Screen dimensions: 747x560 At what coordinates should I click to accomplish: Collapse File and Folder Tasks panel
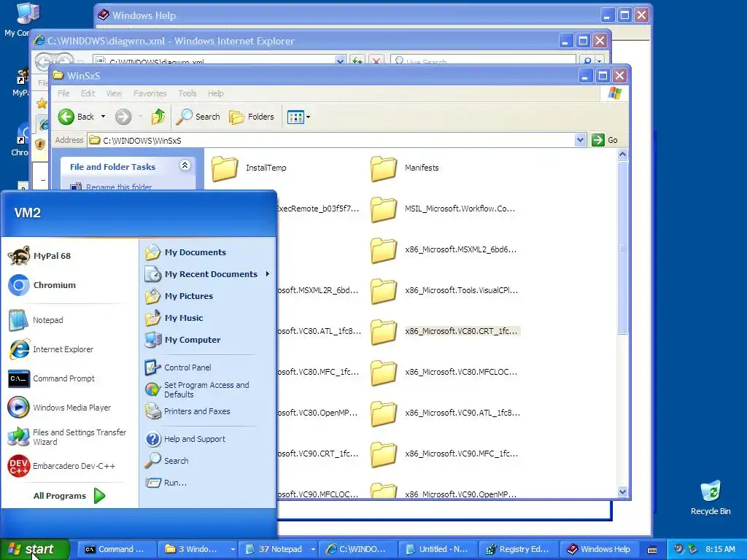click(185, 166)
